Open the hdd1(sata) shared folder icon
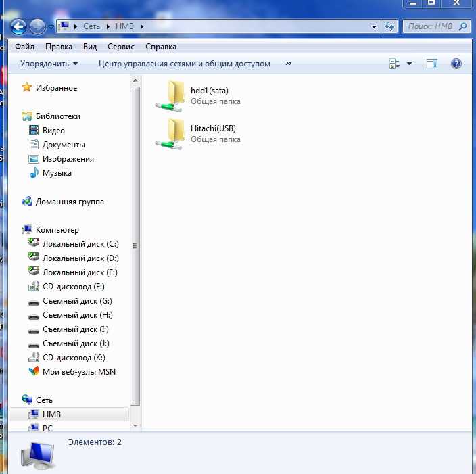 (170, 96)
